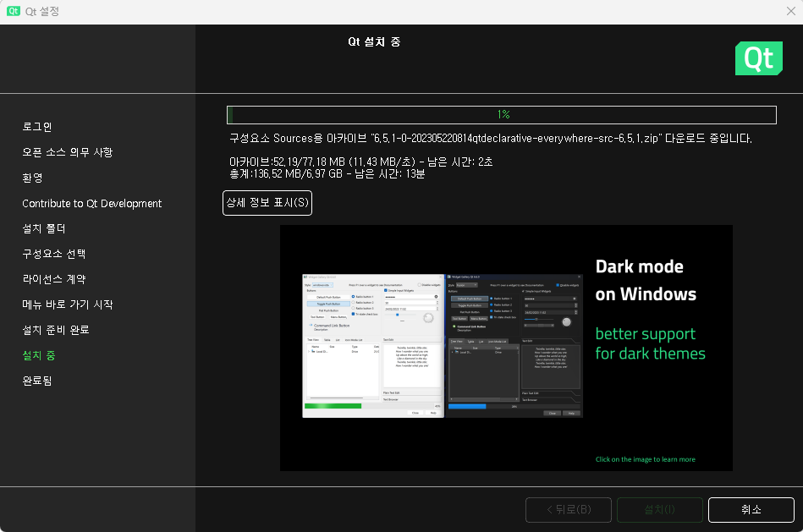Click the Qt 설치 중 header title
The image size is (803, 532).
374,42
